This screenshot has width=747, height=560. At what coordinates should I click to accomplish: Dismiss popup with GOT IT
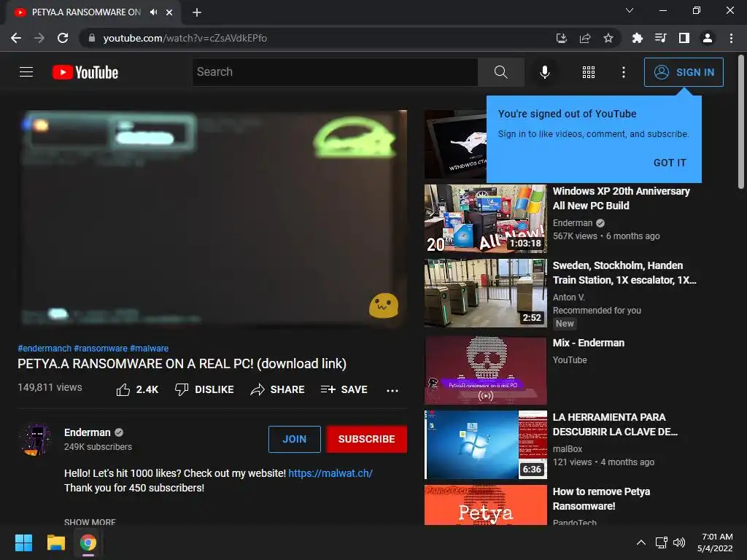click(x=670, y=163)
